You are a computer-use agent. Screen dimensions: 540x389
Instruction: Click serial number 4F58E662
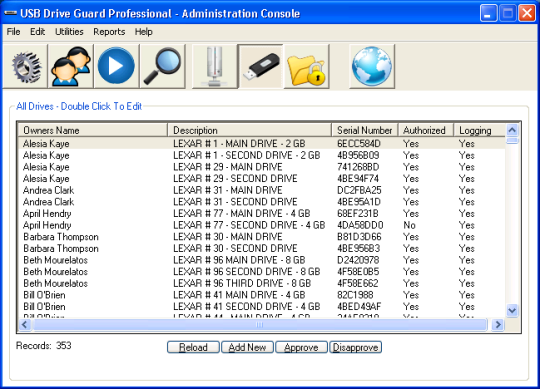358,283
